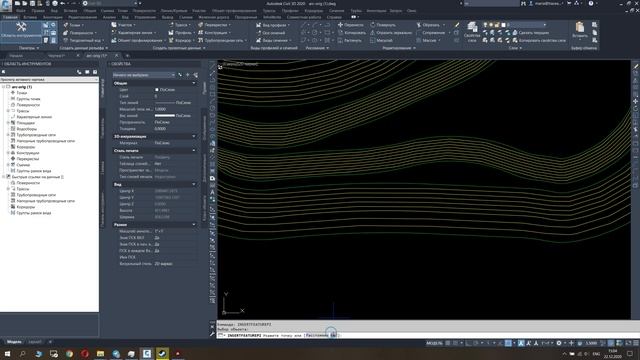Open the Toolspace (Область инструментов) button
Screen dimensions: 640x360
[x=21, y=31]
